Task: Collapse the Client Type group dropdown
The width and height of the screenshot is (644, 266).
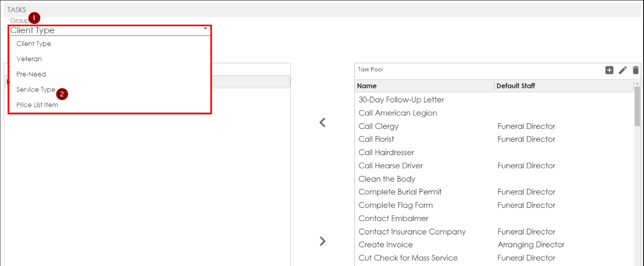Action: [205, 29]
